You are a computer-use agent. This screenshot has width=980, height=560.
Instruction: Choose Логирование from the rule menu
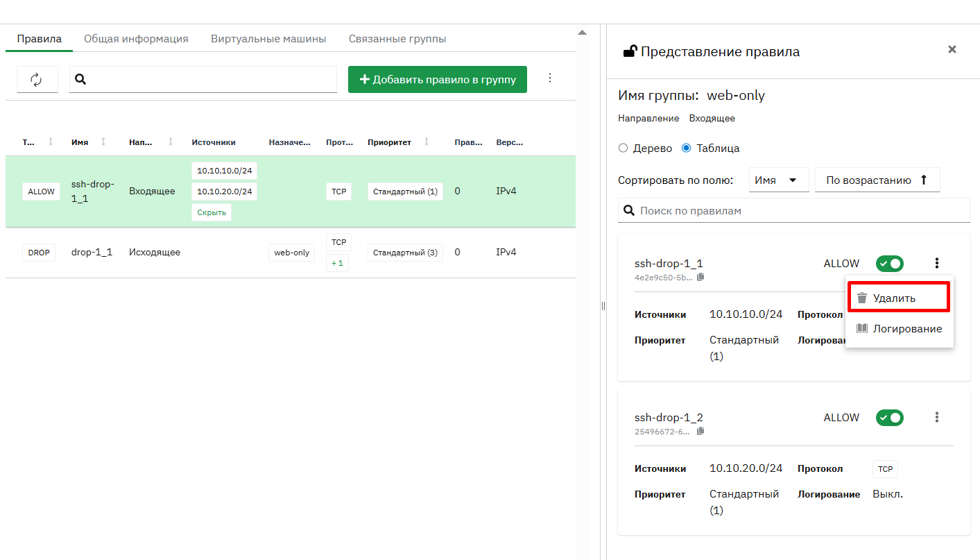click(x=900, y=328)
